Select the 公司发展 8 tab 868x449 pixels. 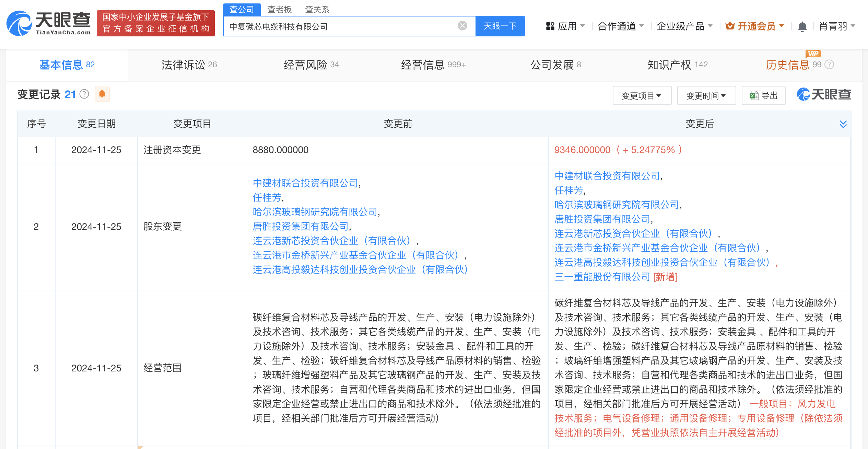[555, 65]
